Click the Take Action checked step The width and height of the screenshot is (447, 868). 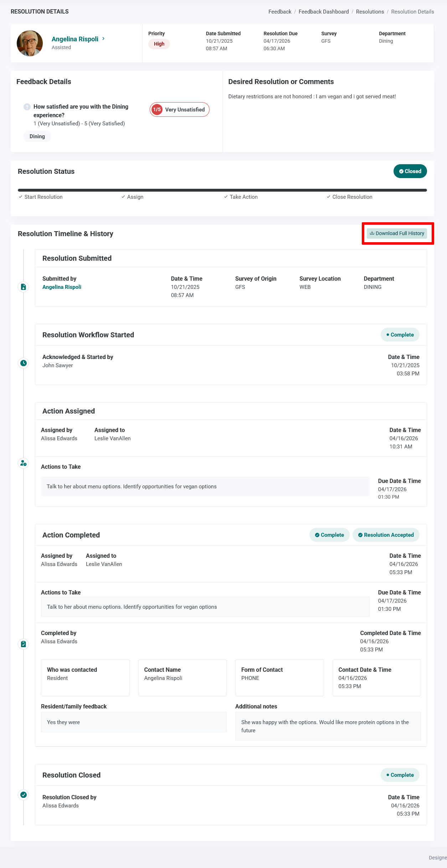[241, 197]
